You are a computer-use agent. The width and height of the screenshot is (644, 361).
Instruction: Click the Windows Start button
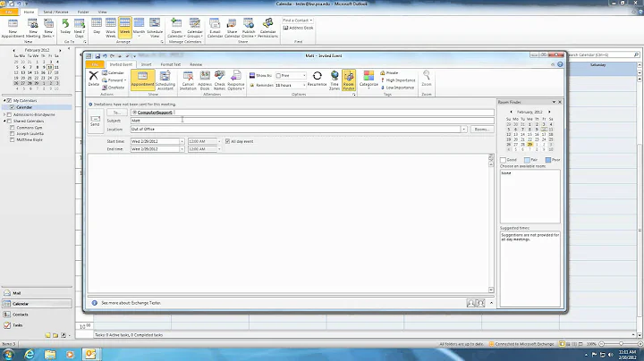tap(8, 354)
